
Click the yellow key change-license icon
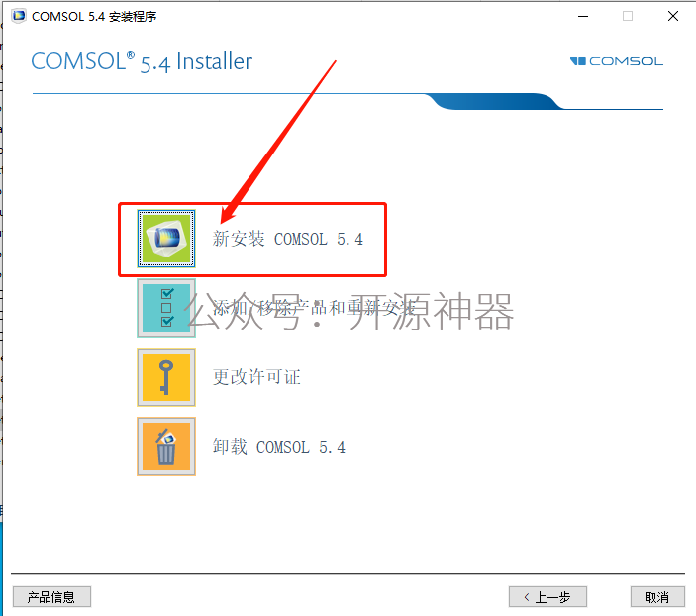166,377
